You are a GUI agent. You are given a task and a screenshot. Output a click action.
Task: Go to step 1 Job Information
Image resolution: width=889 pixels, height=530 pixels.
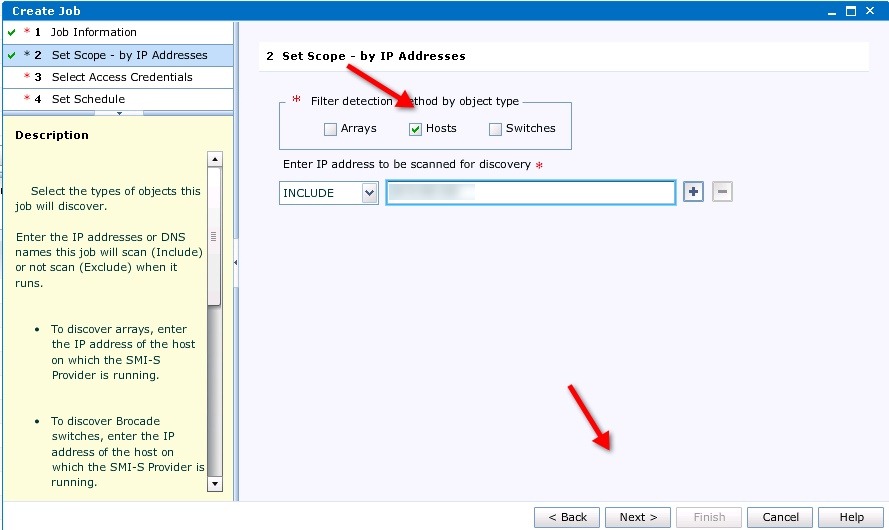pyautogui.click(x=93, y=32)
